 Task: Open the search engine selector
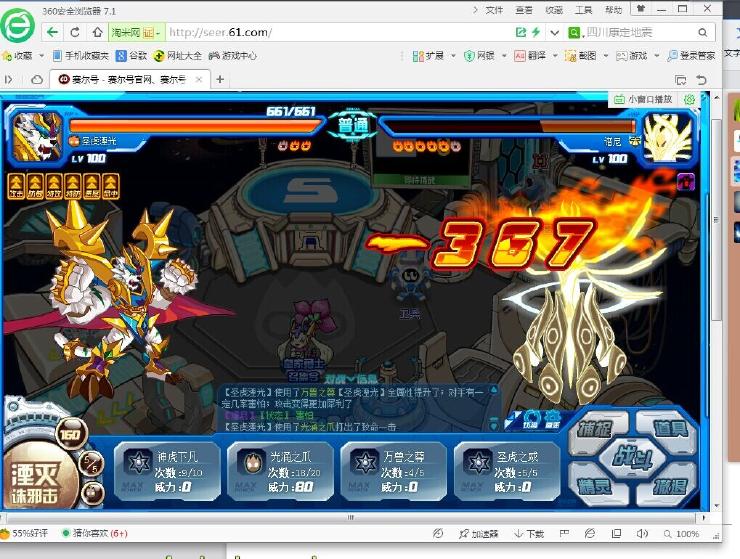pos(574,32)
